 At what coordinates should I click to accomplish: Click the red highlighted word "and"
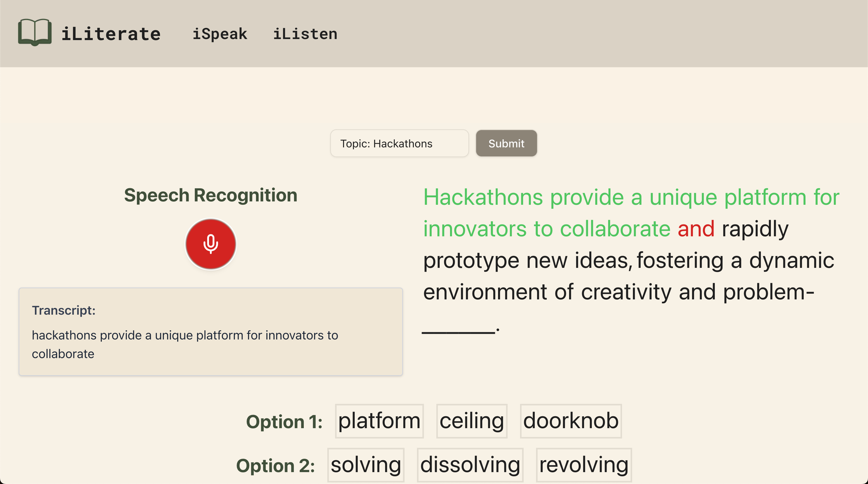pyautogui.click(x=696, y=229)
